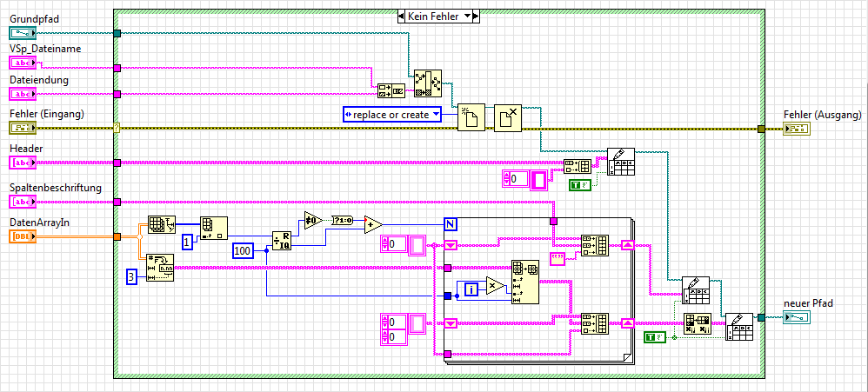The height and width of the screenshot is (392, 868).
Task: Open case selector dropdown next to Kein Fehler
Action: 468,17
